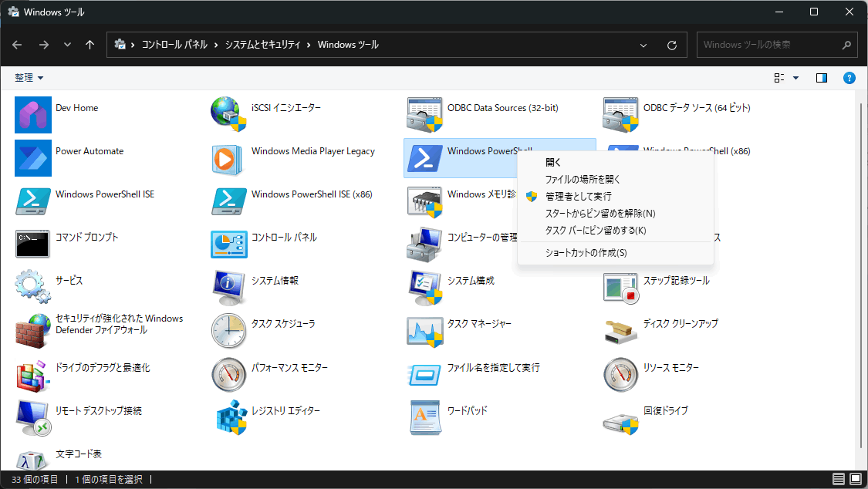Select the コントロール パネル icon

228,244
